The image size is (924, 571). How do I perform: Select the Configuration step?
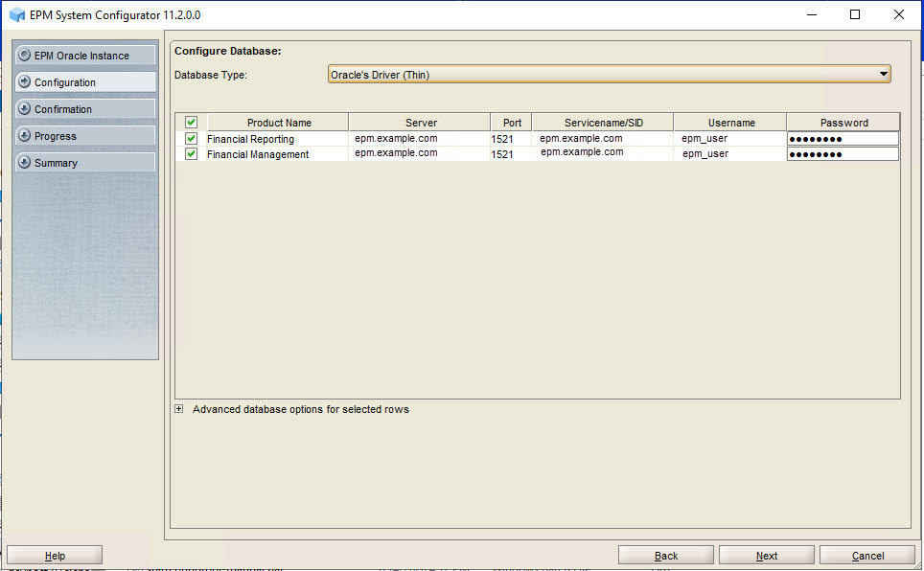[85, 81]
